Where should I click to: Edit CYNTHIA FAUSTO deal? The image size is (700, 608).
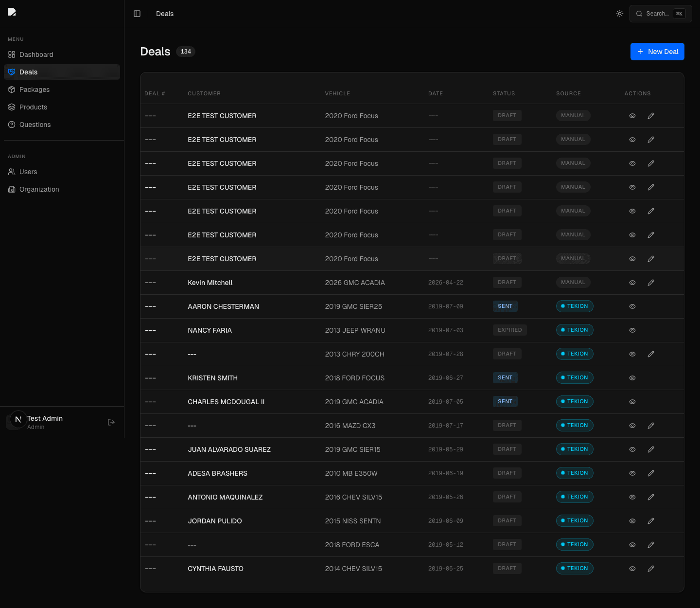pyautogui.click(x=651, y=569)
